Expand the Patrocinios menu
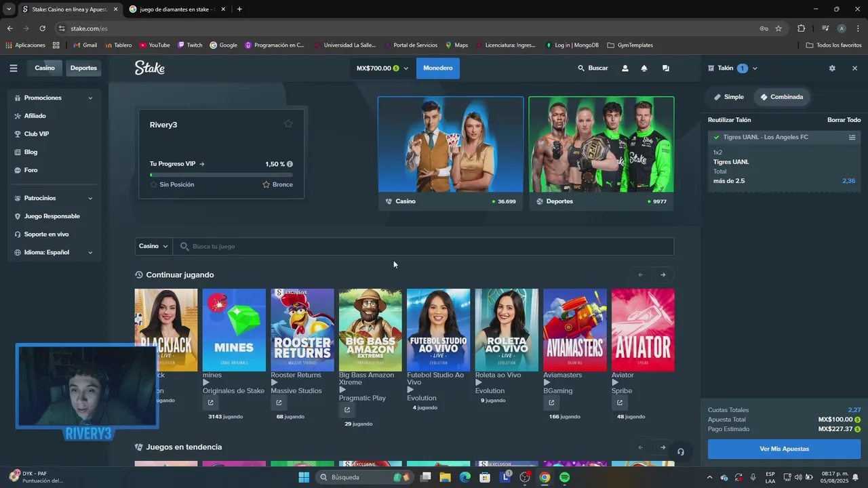The width and height of the screenshot is (868, 488). (54, 198)
